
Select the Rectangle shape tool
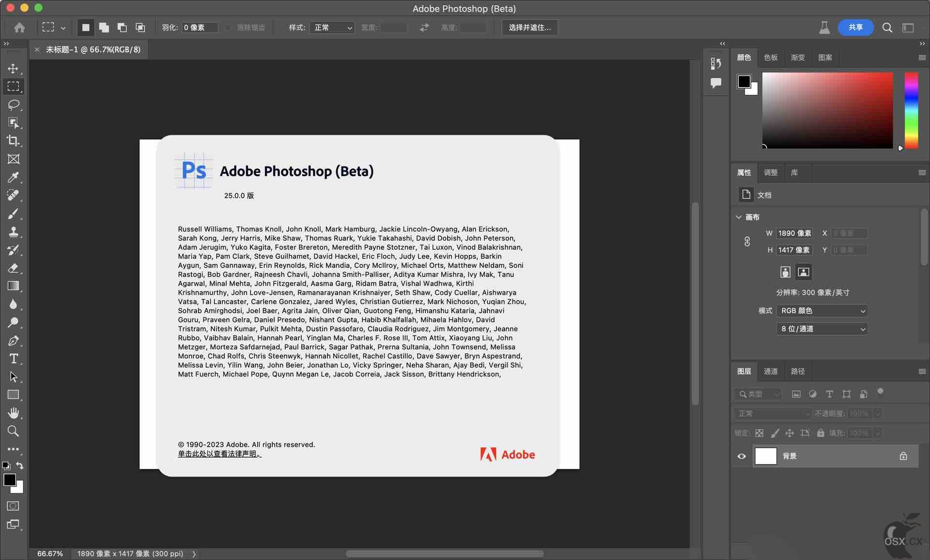pyautogui.click(x=13, y=395)
